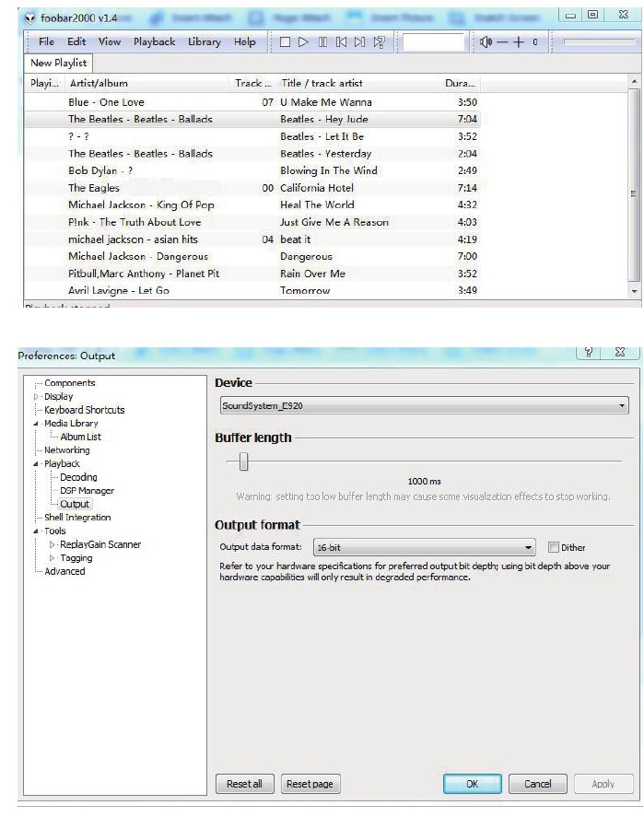Select Components in preferences tree
Image resolution: width=644 pixels, height=817 pixels.
click(70, 383)
